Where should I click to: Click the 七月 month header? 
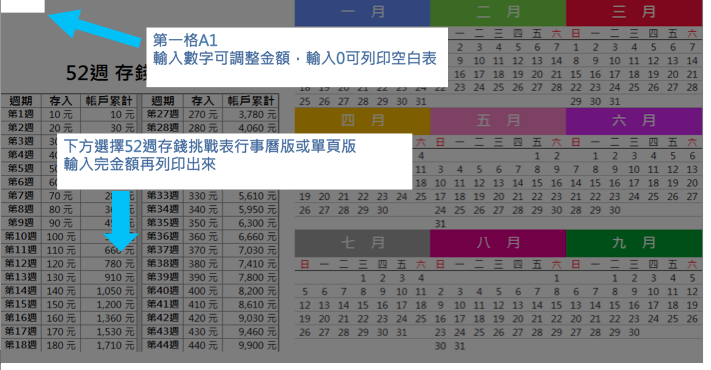(362, 243)
